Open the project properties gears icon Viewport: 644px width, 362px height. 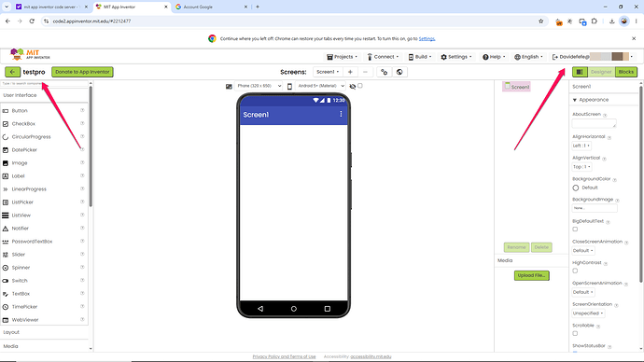(384, 72)
